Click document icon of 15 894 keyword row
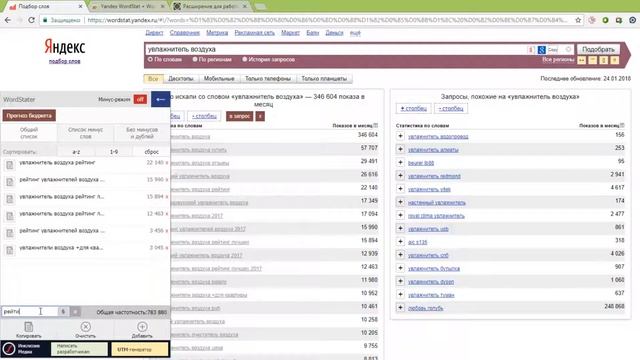This screenshot has width=640, height=360. pos(9,199)
